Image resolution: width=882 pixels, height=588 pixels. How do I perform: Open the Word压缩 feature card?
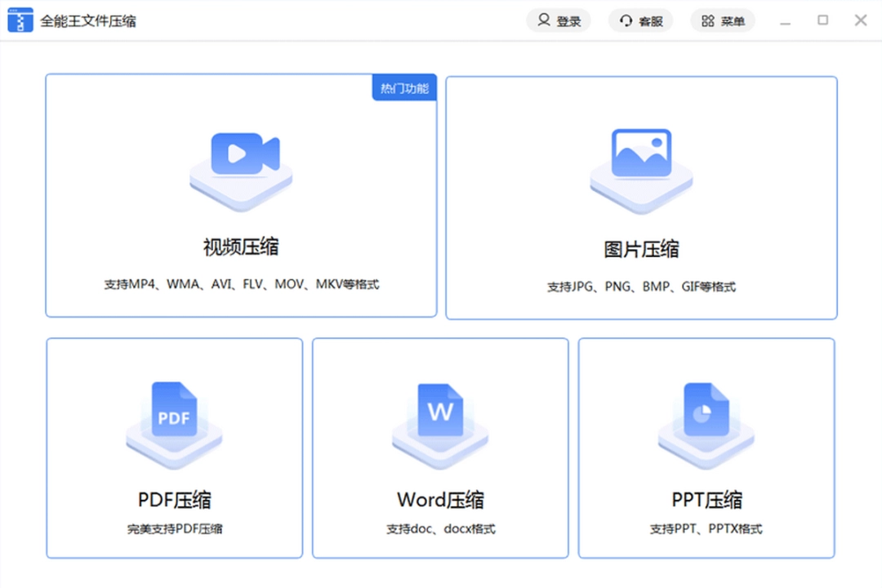pos(439,448)
